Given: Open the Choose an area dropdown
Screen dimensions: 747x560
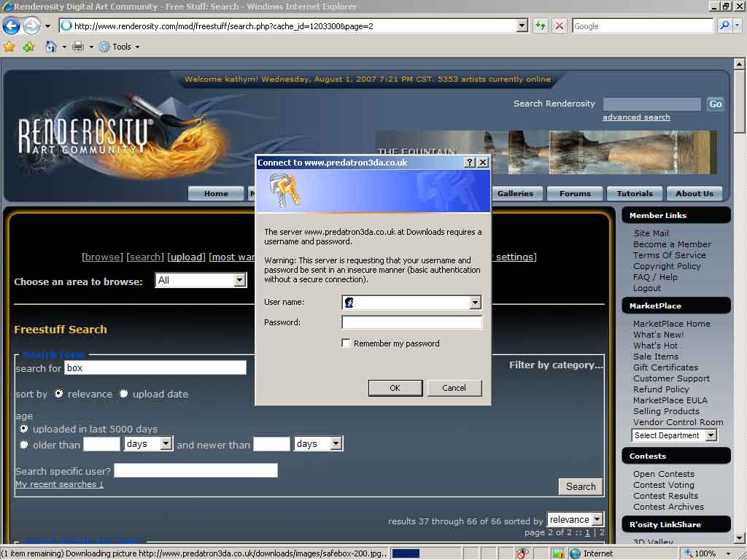Looking at the screenshot, I should 239,281.
